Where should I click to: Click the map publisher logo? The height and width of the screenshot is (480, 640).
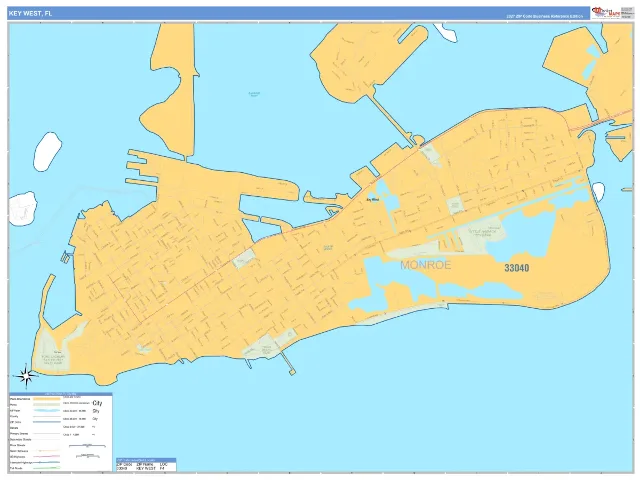[x=606, y=12]
